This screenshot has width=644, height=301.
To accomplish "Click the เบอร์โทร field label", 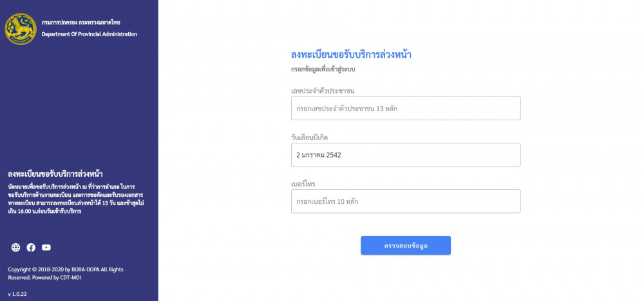I will tap(303, 184).
